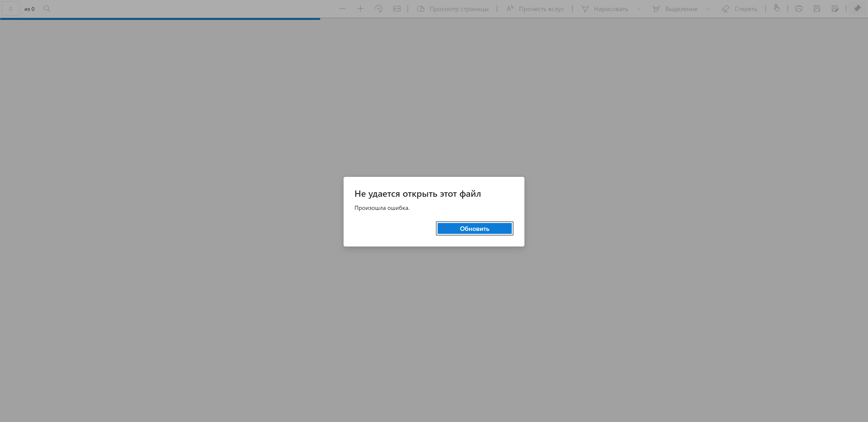868x422 pixels.
Task: Click the fit to width icon
Action: coord(397,9)
